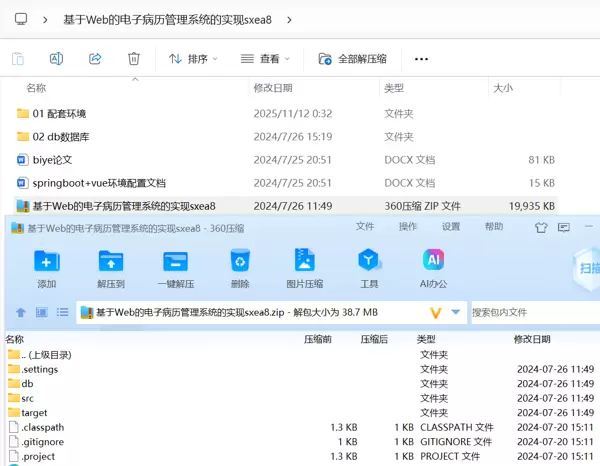Click the 添加 (Add) icon in 360压缩
The width and height of the screenshot is (600, 466).
point(46,262)
